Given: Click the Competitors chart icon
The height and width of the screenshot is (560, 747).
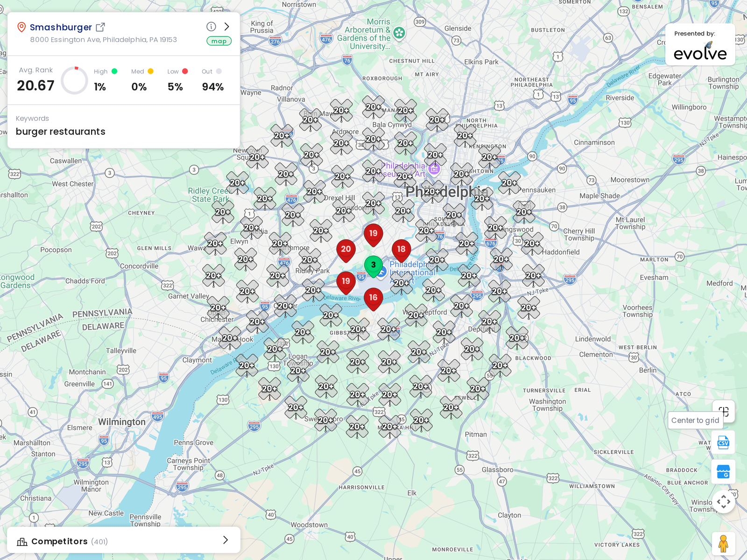Looking at the screenshot, I should click(x=22, y=541).
